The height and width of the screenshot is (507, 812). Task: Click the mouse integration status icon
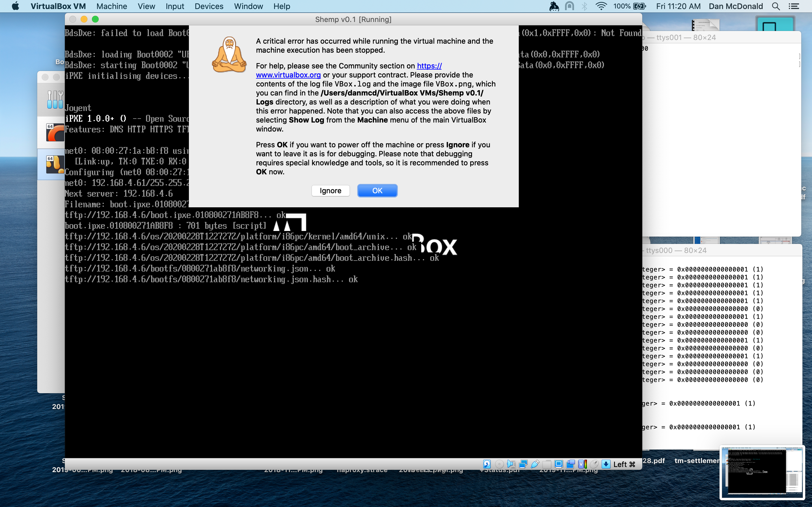coord(594,464)
